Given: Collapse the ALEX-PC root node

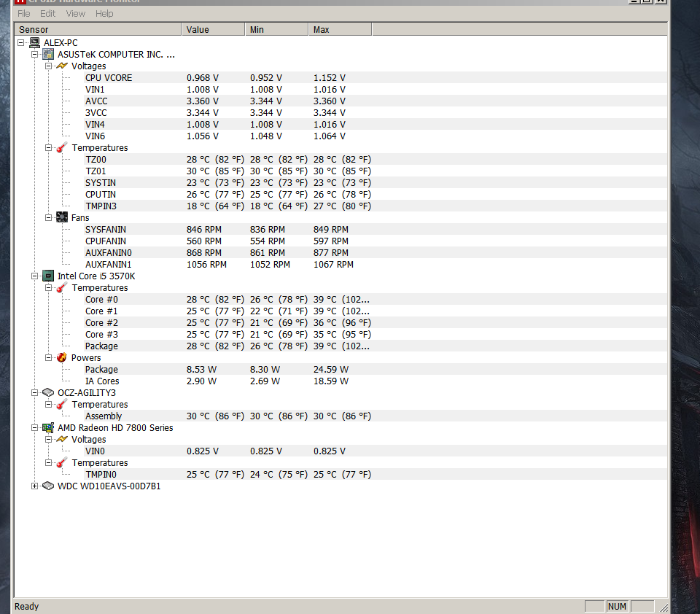Looking at the screenshot, I should pos(21,43).
